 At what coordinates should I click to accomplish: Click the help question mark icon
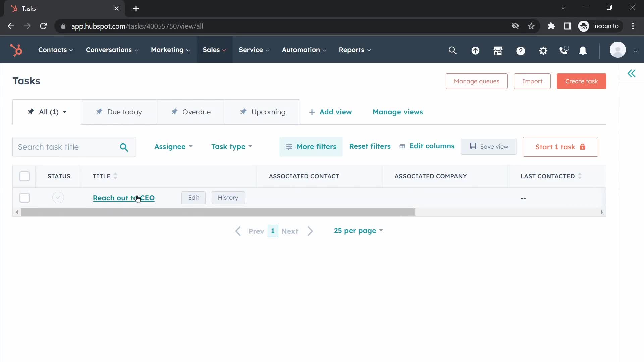click(520, 50)
